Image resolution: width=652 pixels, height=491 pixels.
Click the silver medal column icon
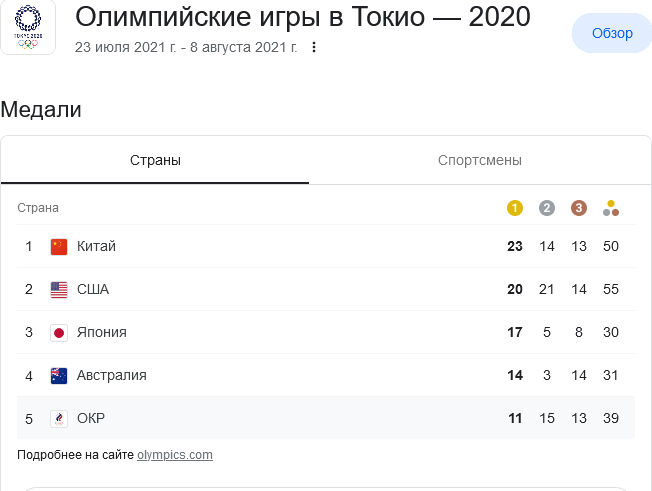(x=547, y=208)
